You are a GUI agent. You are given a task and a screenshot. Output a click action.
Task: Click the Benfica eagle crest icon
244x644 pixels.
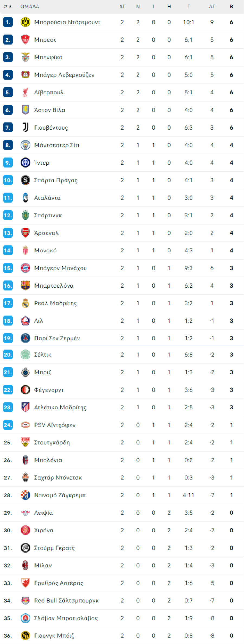coord(25,57)
